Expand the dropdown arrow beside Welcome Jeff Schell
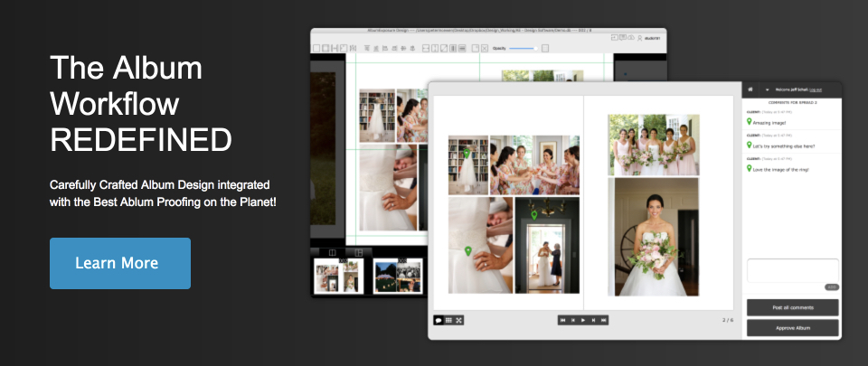 tap(768, 89)
